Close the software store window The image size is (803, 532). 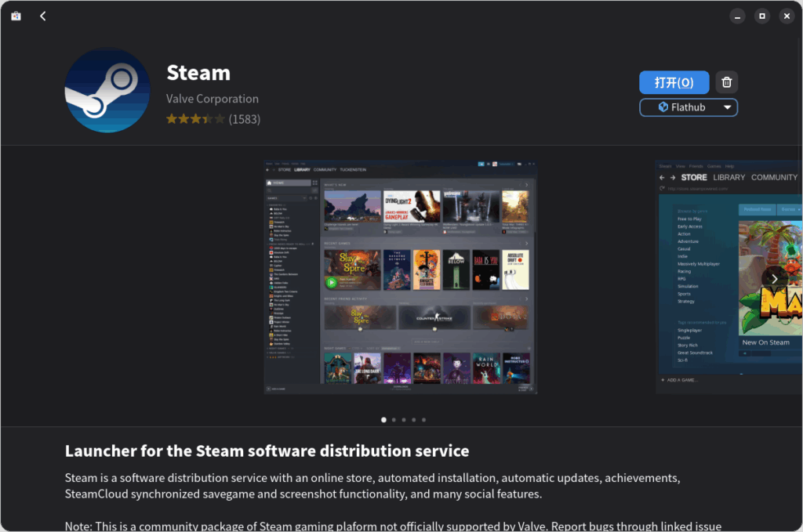(x=787, y=16)
